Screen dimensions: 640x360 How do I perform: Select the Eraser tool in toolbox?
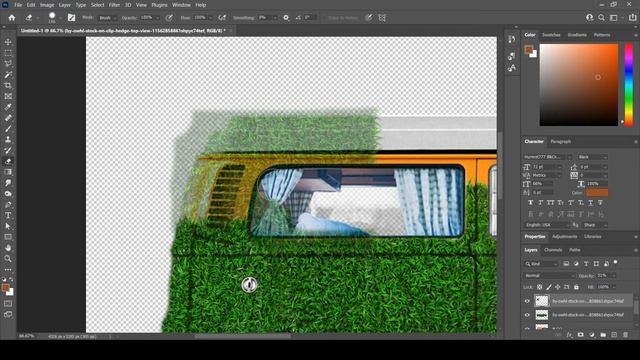pos(8,161)
